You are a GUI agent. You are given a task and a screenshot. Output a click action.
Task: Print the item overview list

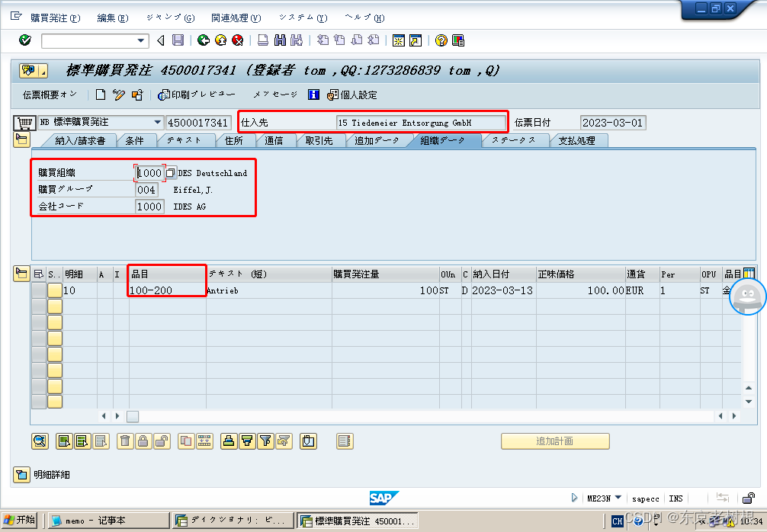229,441
